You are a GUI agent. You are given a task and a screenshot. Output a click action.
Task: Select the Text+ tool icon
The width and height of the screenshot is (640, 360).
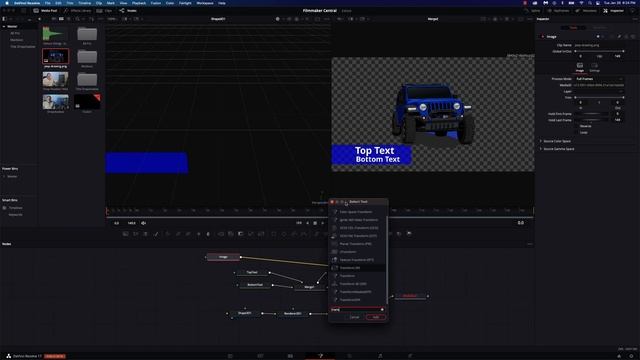coord(145,234)
